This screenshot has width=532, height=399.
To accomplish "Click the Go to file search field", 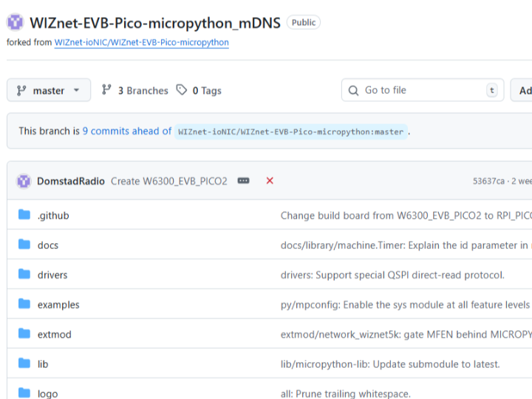I will (x=421, y=90).
